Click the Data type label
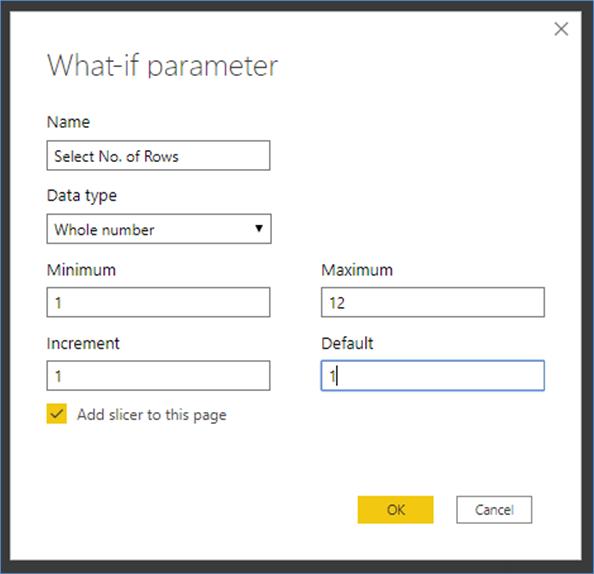This screenshot has height=574, width=594. click(81, 196)
